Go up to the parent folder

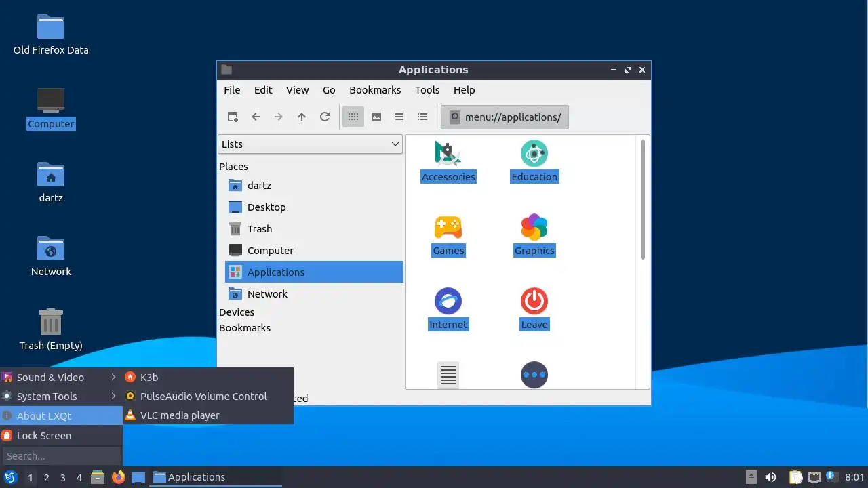(302, 117)
